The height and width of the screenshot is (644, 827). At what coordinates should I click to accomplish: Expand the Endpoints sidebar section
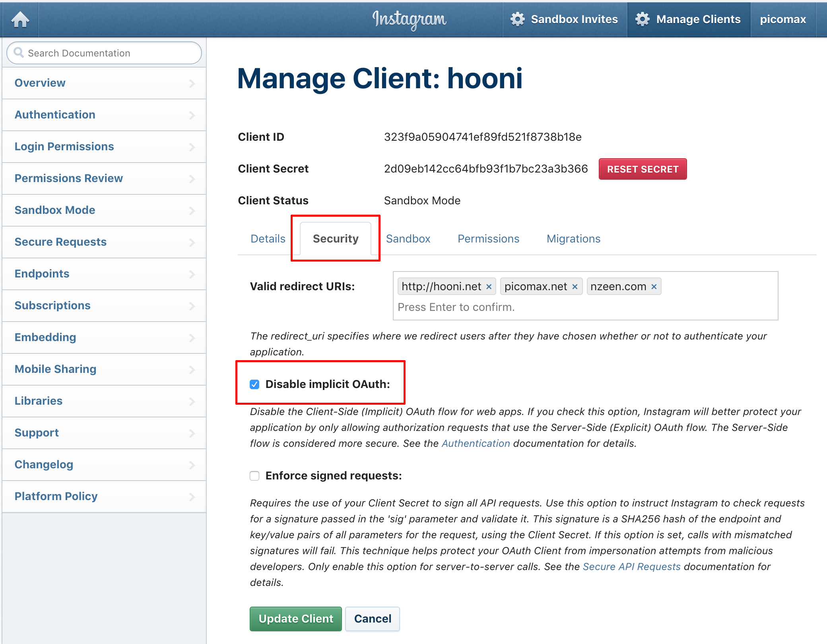[x=104, y=273]
